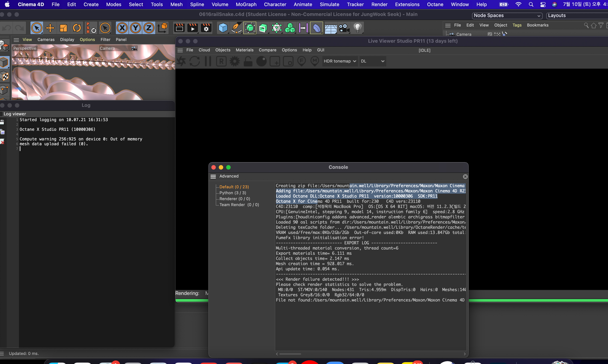Select the Move tool
This screenshot has width=608, height=364.
click(50, 28)
